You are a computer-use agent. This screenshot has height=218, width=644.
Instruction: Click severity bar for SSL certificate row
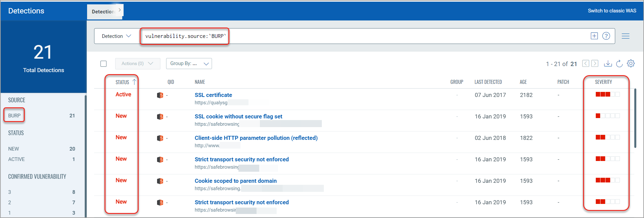608,94
